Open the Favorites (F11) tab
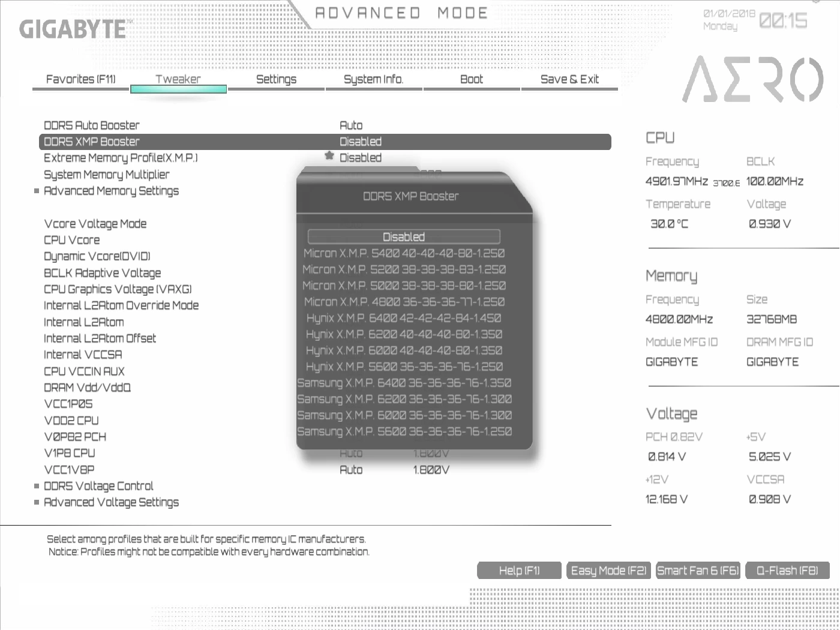840x630 pixels. [x=80, y=79]
